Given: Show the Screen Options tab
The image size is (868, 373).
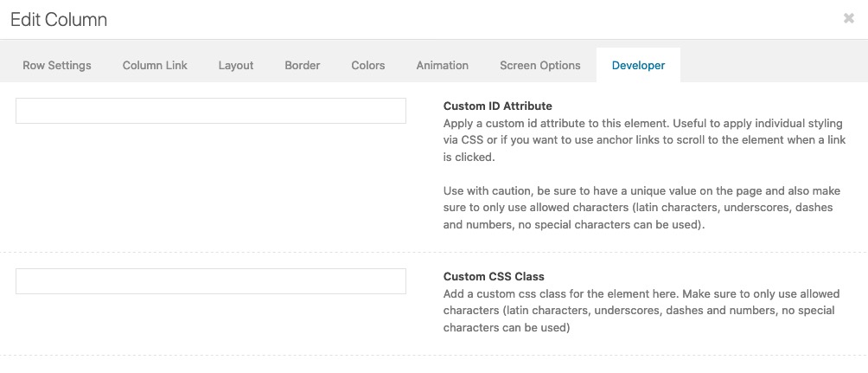Looking at the screenshot, I should click(540, 66).
